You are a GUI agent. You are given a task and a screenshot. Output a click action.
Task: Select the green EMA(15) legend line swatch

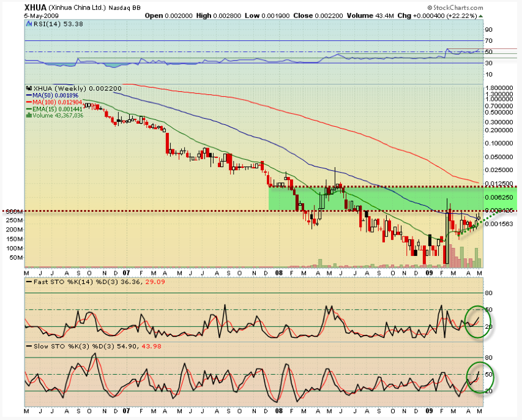pyautogui.click(x=29, y=109)
